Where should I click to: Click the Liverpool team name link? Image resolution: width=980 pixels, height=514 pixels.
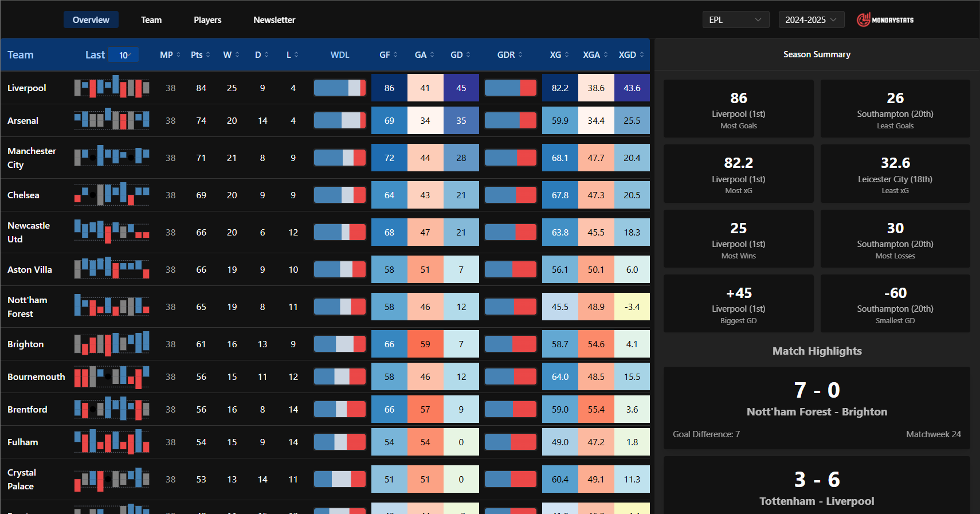[x=27, y=88]
